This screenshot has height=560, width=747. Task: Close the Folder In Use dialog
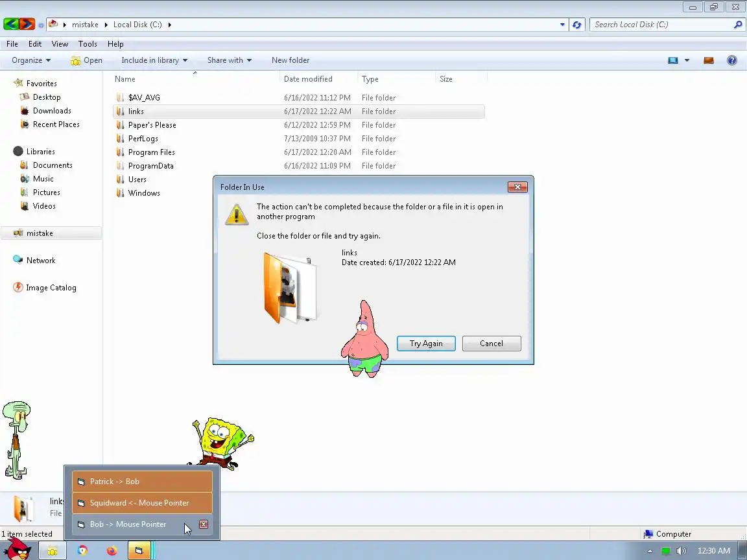(517, 187)
